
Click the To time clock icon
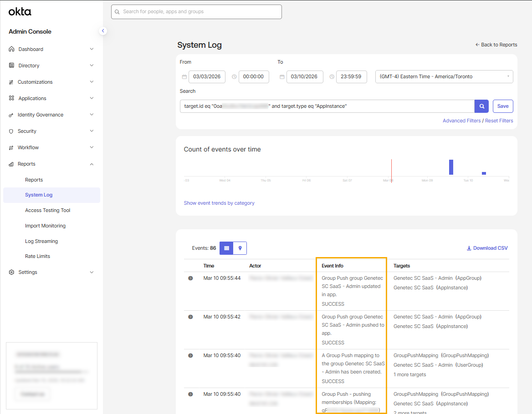[332, 77]
